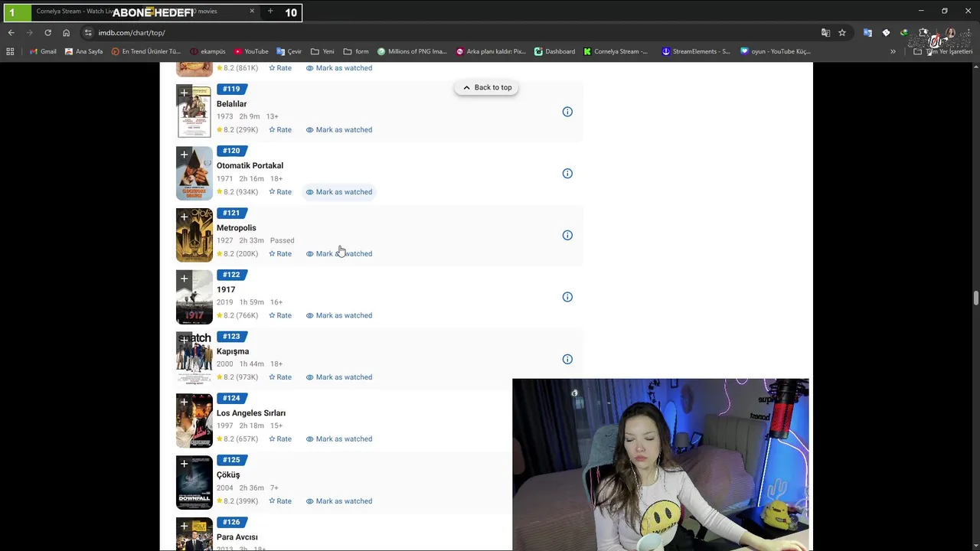This screenshot has height=551, width=980.
Task: Open the Kapışma title link
Action: (233, 352)
